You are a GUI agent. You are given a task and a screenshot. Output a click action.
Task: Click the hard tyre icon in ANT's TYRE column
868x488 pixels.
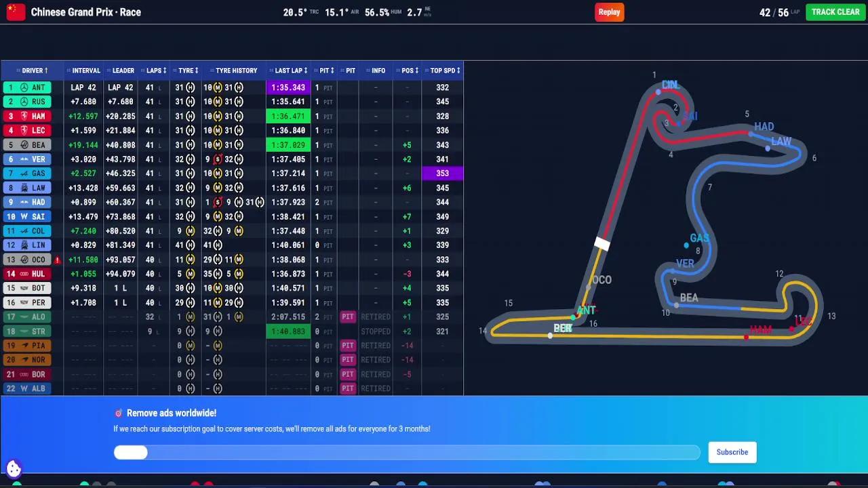[190, 87]
